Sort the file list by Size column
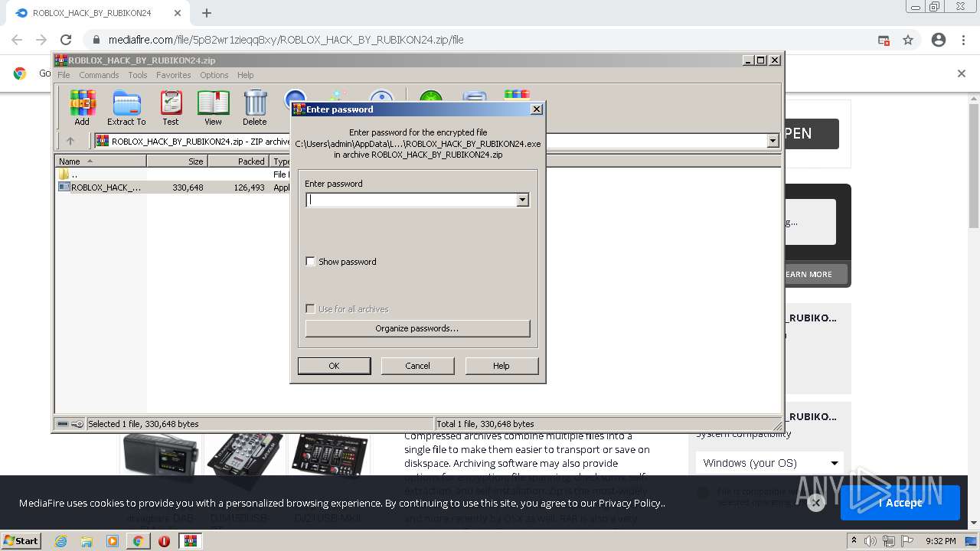This screenshot has width=980, height=551. 177,161
